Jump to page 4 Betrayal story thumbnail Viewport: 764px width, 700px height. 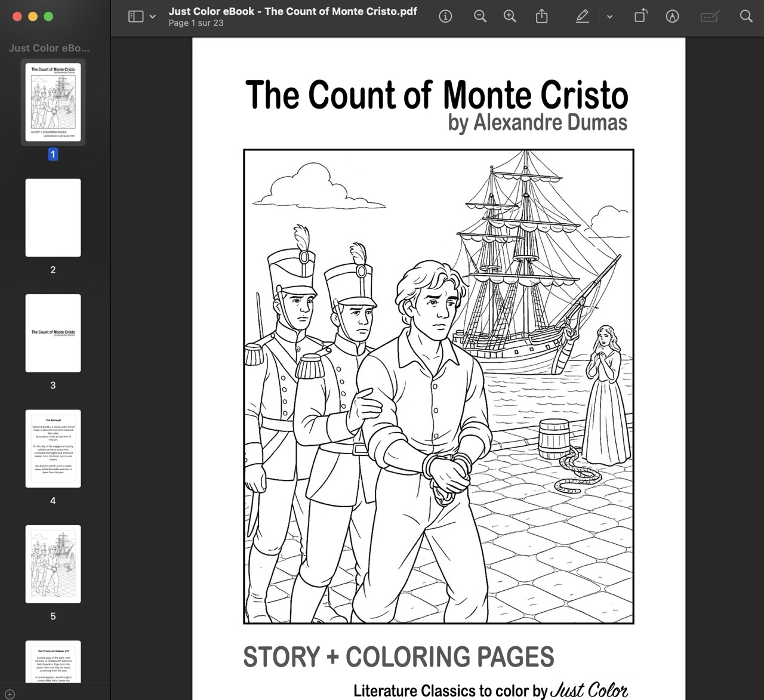click(x=53, y=448)
